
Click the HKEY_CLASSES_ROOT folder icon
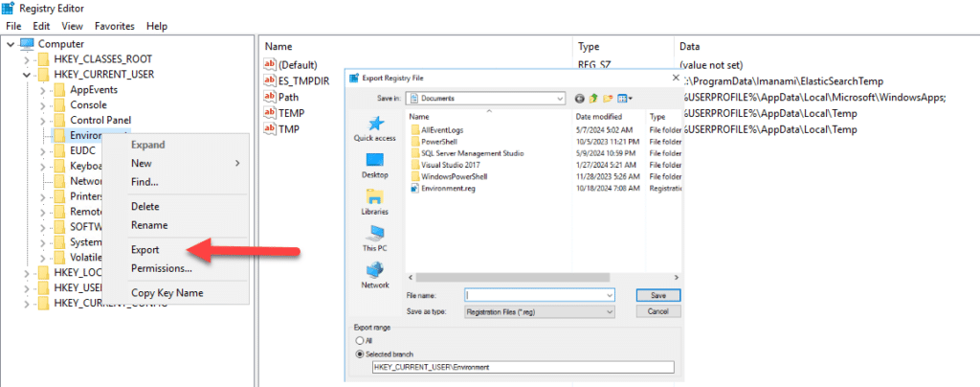[x=43, y=59]
